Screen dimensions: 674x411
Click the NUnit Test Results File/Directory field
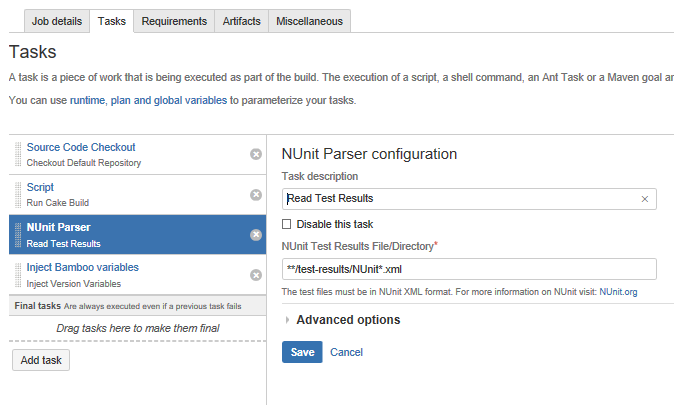pyautogui.click(x=469, y=269)
